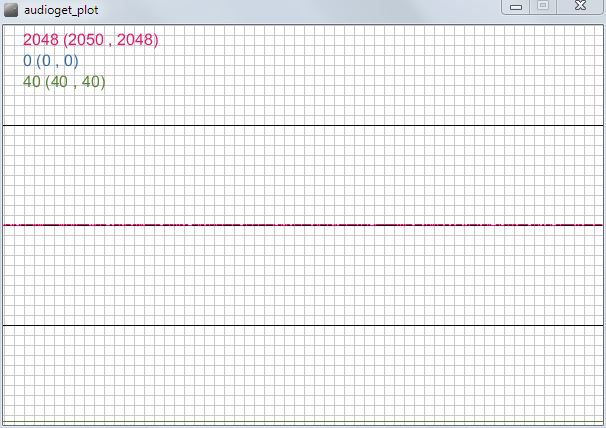Click the audioget_plot window title text

coord(61,10)
